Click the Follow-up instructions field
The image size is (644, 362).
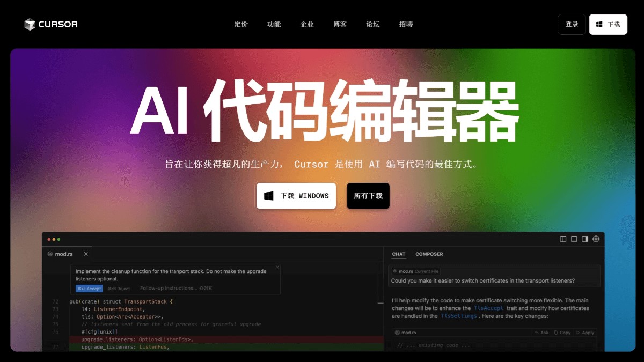[176, 289]
